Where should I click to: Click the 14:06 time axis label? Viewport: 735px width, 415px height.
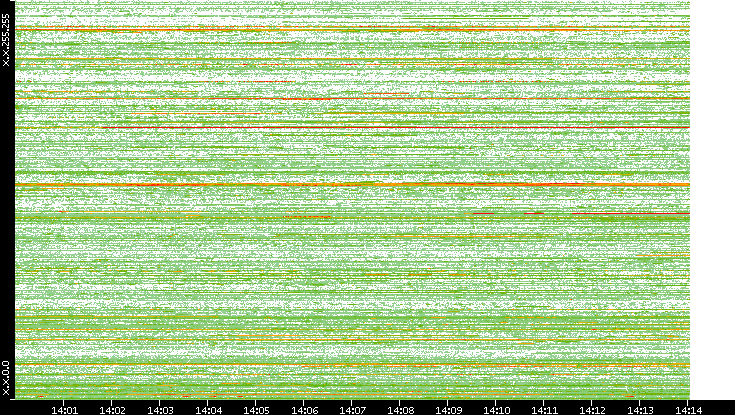point(304,410)
